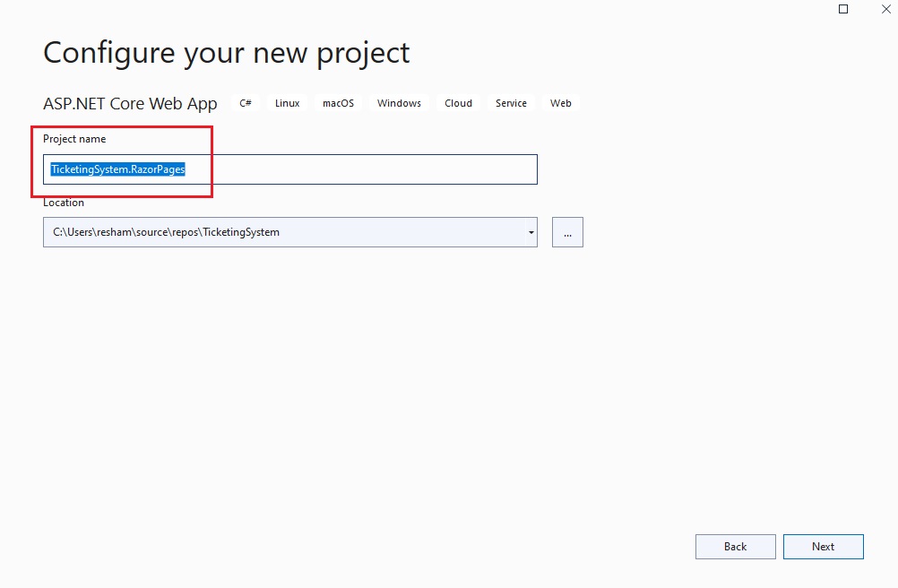This screenshot has height=588, width=898.
Task: Go Back to the previous step
Action: [x=736, y=547]
